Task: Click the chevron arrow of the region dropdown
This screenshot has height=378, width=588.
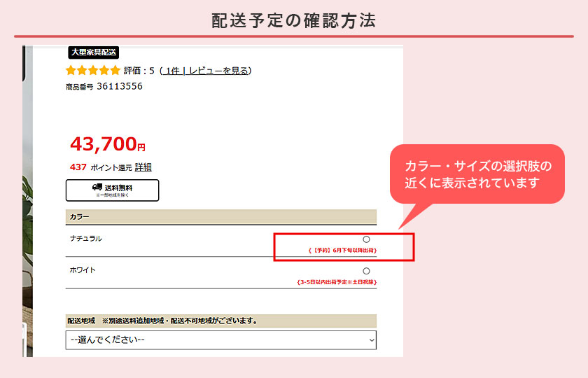Action: 371,340
